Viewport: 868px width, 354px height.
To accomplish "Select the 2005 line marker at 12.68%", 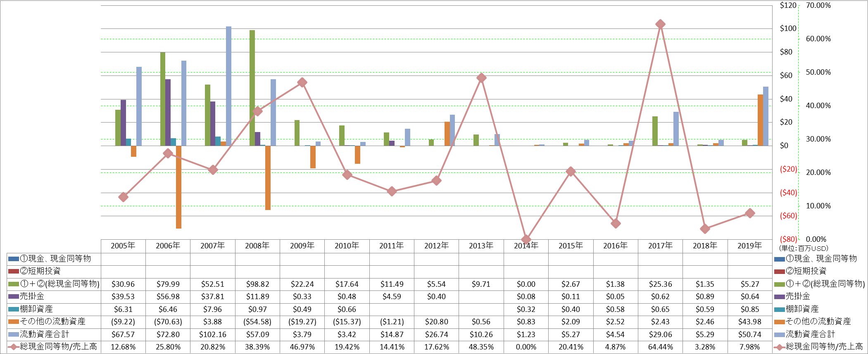I will coord(123,197).
